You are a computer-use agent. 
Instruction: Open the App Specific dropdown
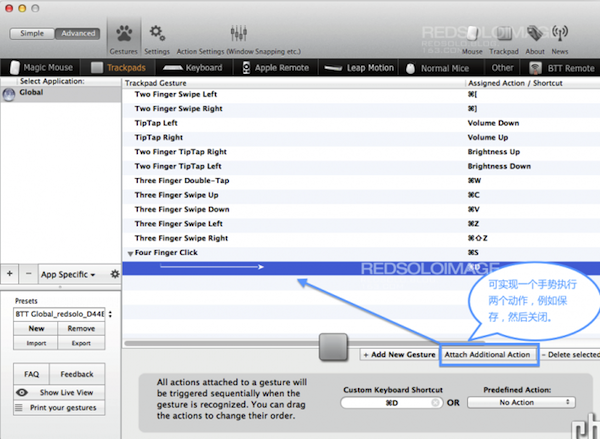(68, 274)
